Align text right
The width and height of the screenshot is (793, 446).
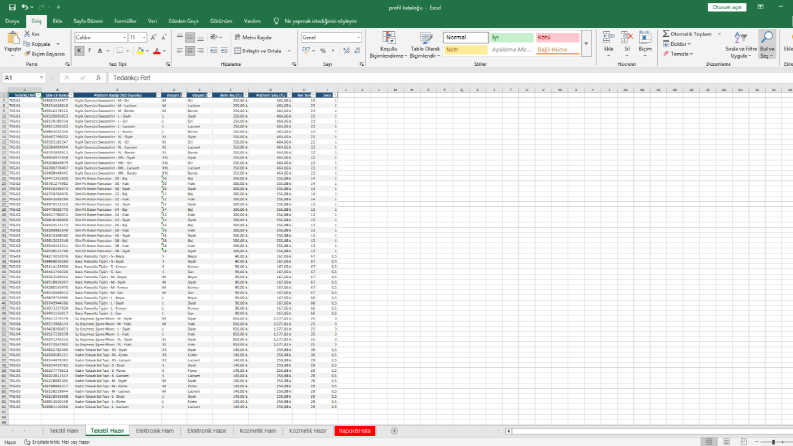point(200,51)
